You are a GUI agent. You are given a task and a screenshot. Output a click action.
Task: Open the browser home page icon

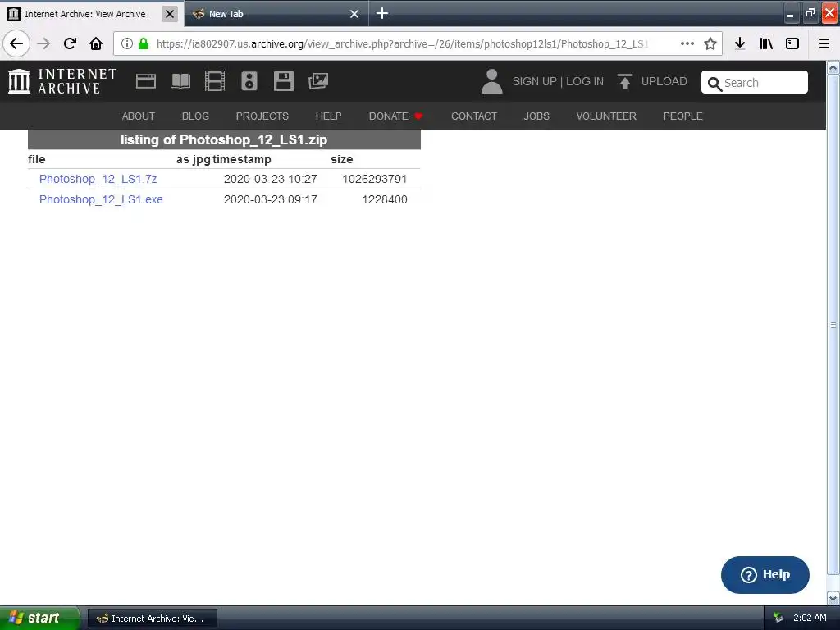click(96, 43)
